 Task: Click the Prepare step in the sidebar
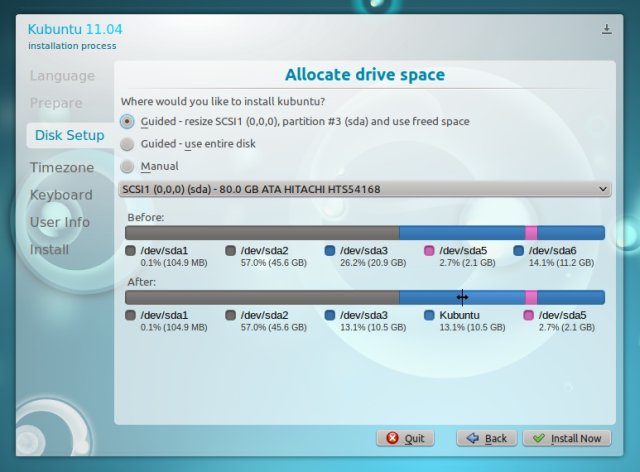tap(56, 103)
